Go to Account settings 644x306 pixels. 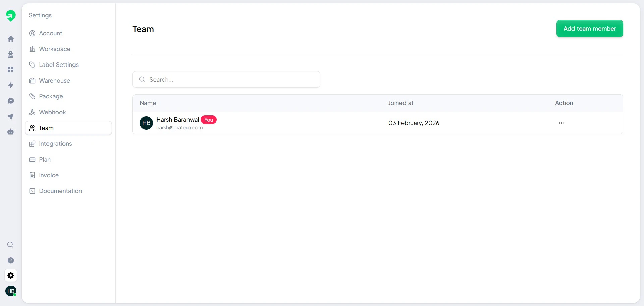68,33
